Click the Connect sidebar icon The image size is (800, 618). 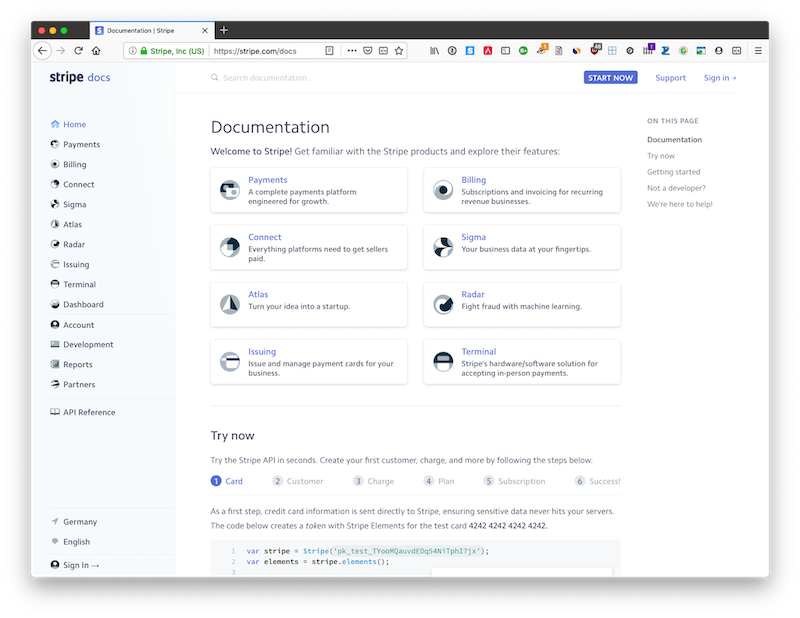pos(55,184)
